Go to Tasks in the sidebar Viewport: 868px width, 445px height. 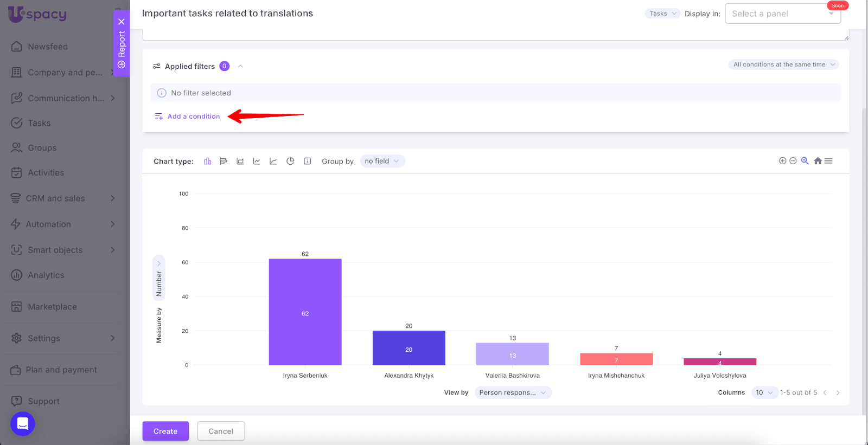click(39, 123)
